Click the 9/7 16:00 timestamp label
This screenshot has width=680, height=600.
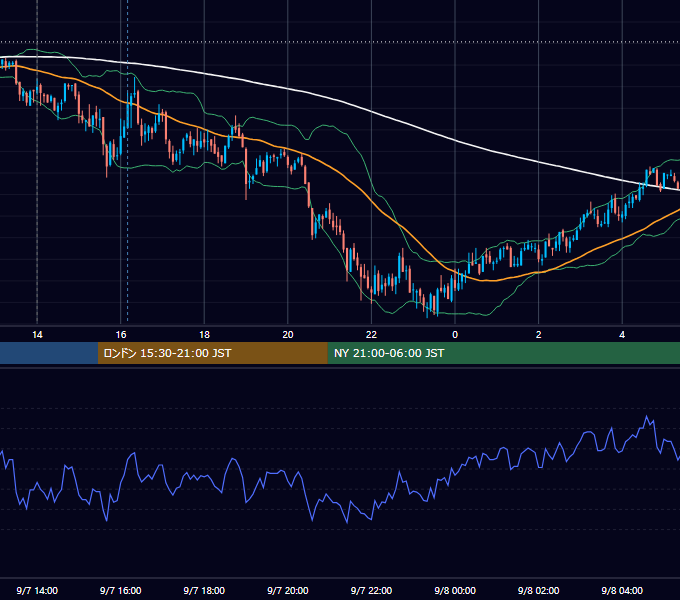tap(121, 590)
